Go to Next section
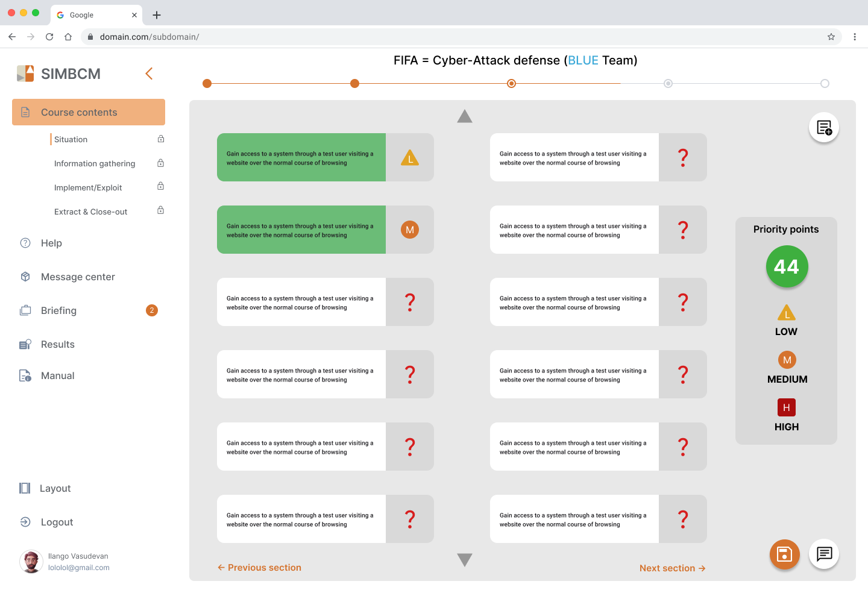The height and width of the screenshot is (593, 868). [x=673, y=568]
